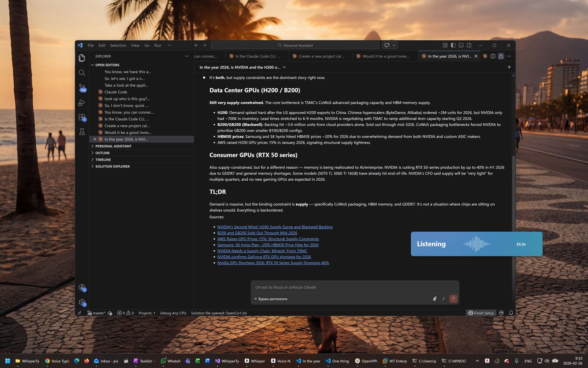Select the Source Control icon showing 232 changes
This screenshot has width=588, height=368.
point(82,88)
